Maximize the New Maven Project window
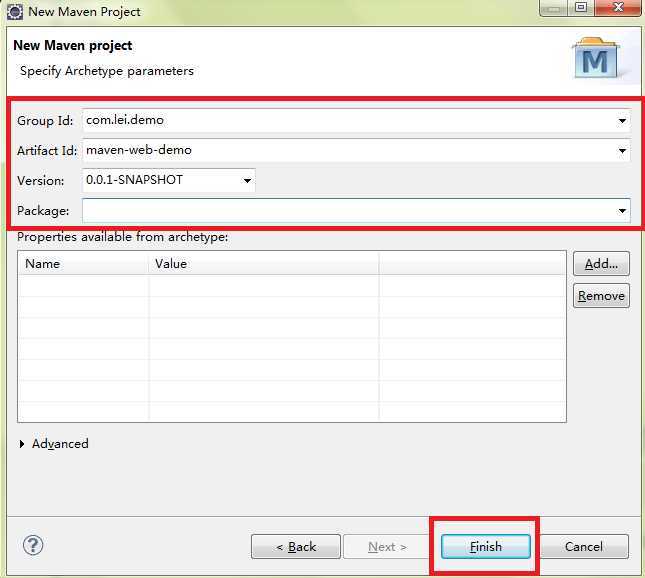The height and width of the screenshot is (578, 645). tap(581, 7)
